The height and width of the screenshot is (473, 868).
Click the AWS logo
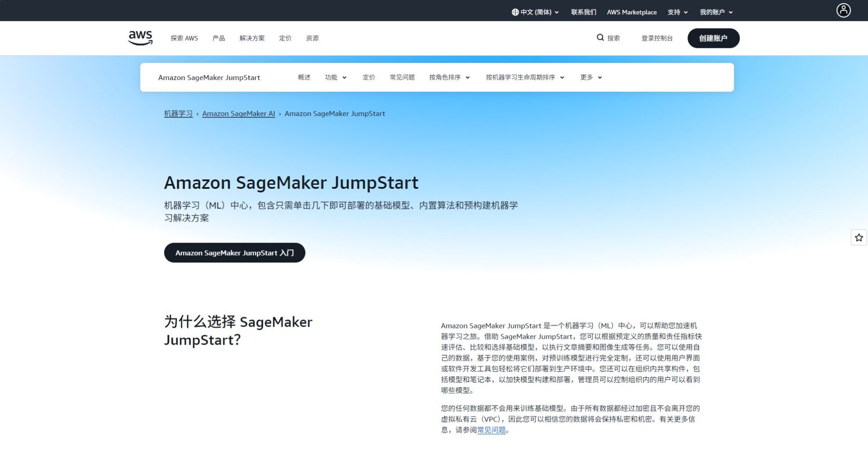click(140, 37)
